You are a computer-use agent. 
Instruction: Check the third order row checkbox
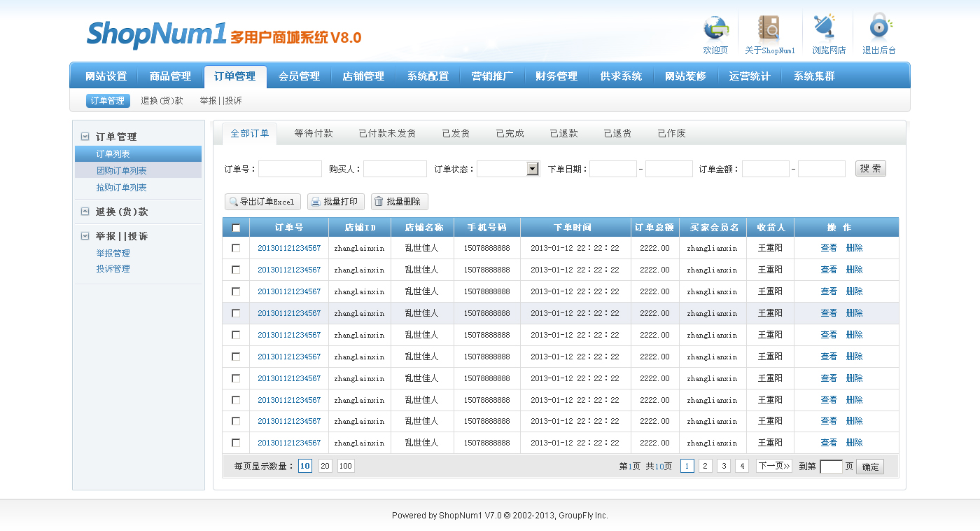pos(236,291)
